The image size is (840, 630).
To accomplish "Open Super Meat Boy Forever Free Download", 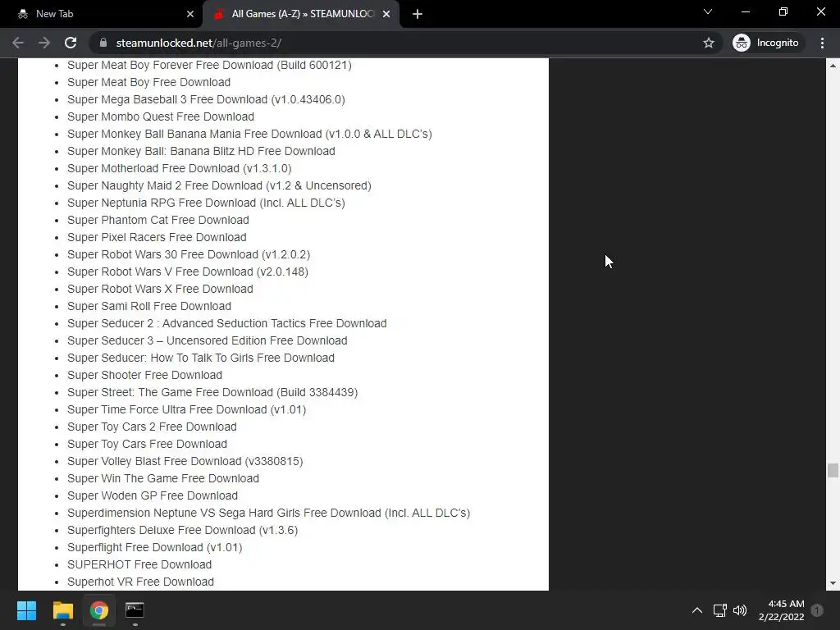I will (x=209, y=65).
